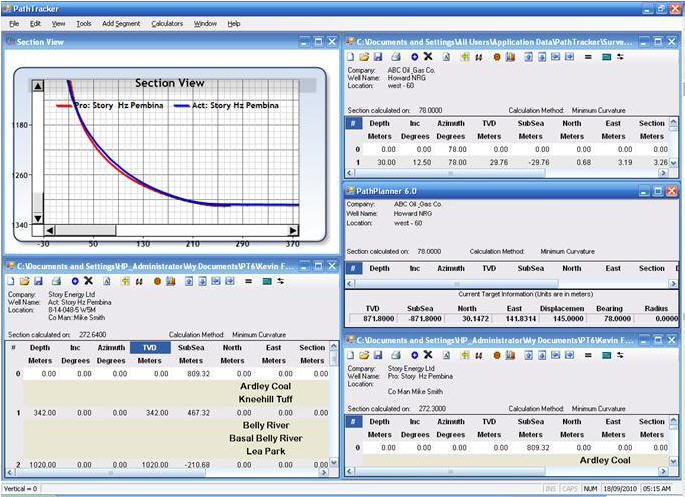Click Save disk icon in Howard NRG survey window
Viewport: 685px width, 497px height.
coord(378,57)
